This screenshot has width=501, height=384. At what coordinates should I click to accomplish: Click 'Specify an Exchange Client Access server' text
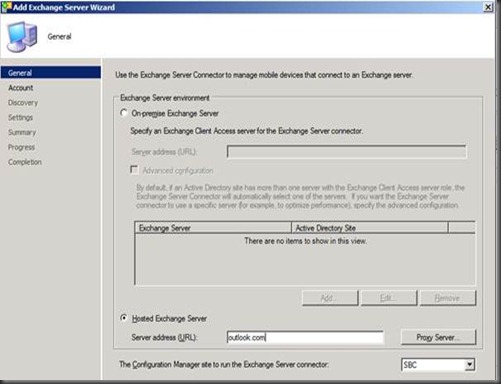point(246,131)
